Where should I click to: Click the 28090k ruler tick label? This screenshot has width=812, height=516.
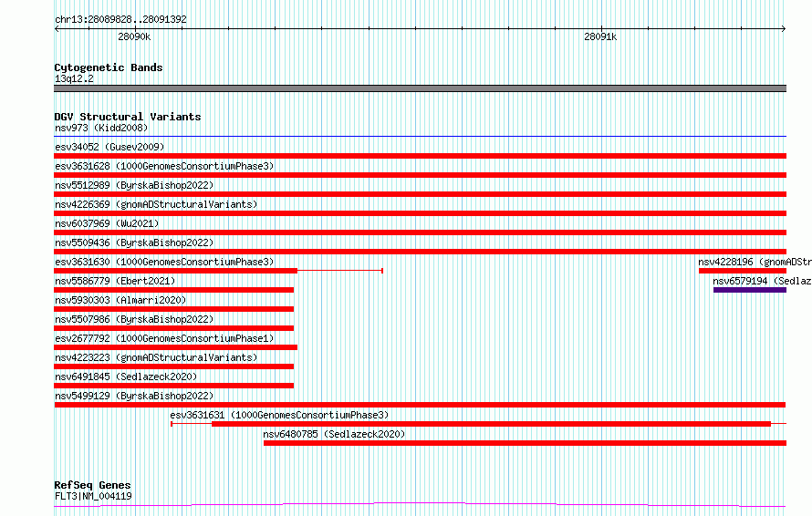pyautogui.click(x=134, y=36)
